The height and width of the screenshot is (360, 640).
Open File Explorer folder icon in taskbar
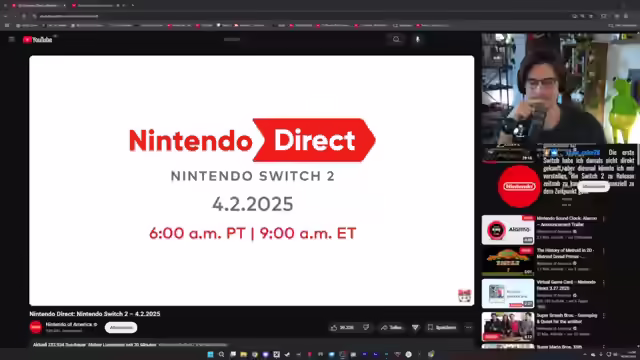[244, 354]
